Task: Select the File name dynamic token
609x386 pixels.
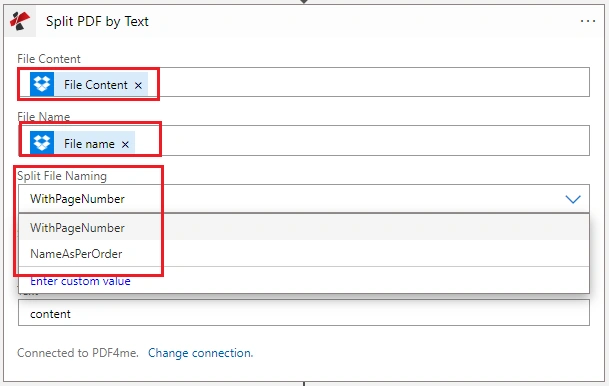Action: [82, 143]
